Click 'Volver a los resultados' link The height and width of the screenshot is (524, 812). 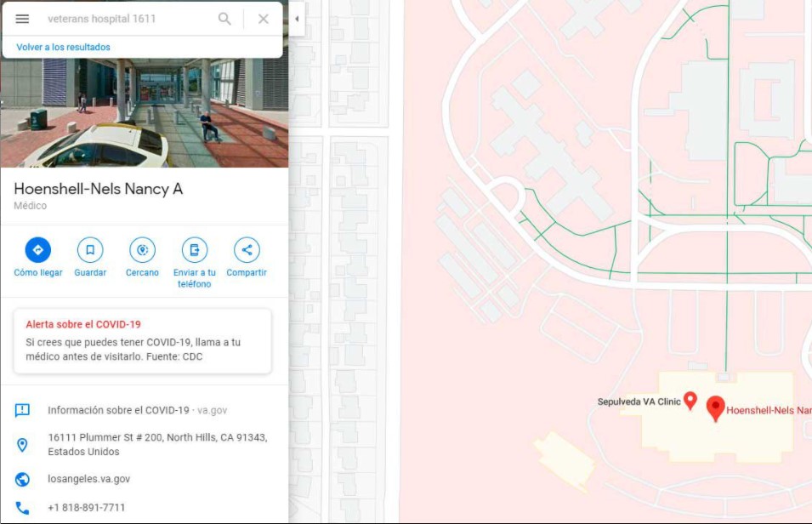[63, 48]
